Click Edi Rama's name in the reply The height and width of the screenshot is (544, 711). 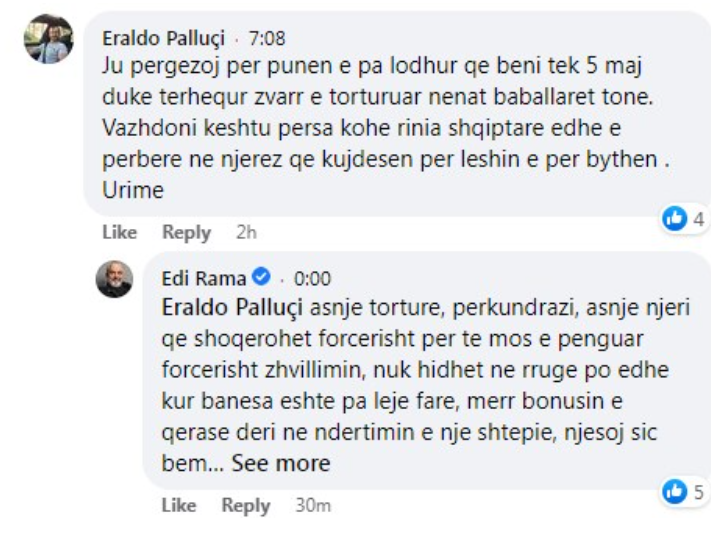[204, 278]
